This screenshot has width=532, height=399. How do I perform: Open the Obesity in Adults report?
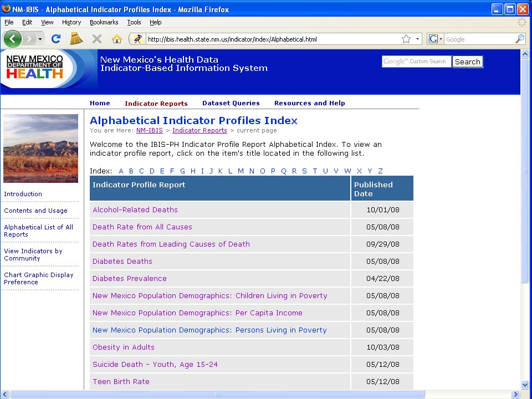(x=124, y=347)
